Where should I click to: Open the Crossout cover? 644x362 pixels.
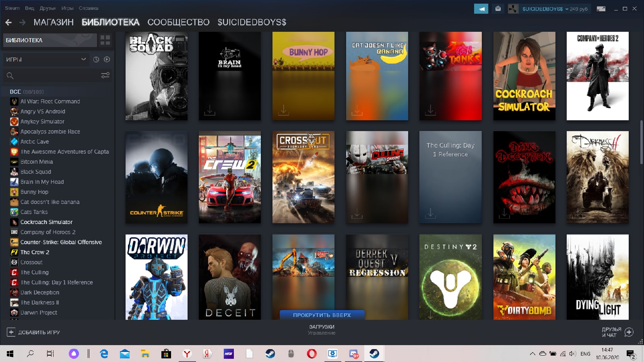click(x=303, y=177)
